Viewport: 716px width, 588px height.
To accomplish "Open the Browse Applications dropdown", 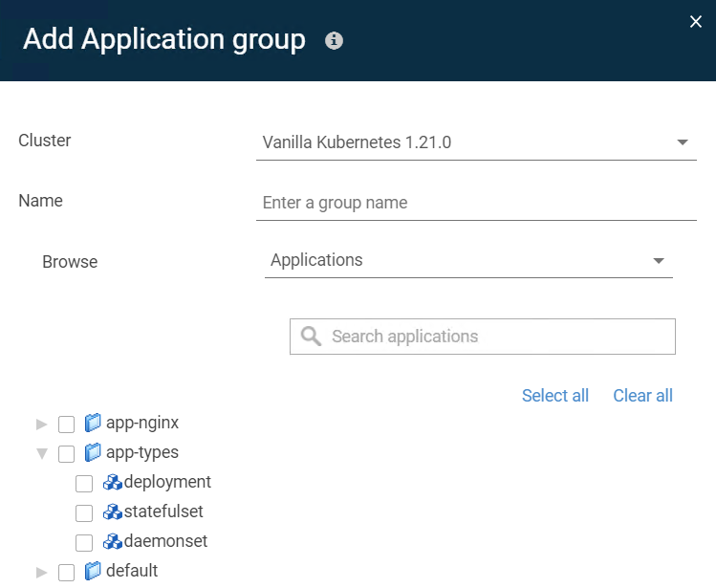I will pos(468,260).
